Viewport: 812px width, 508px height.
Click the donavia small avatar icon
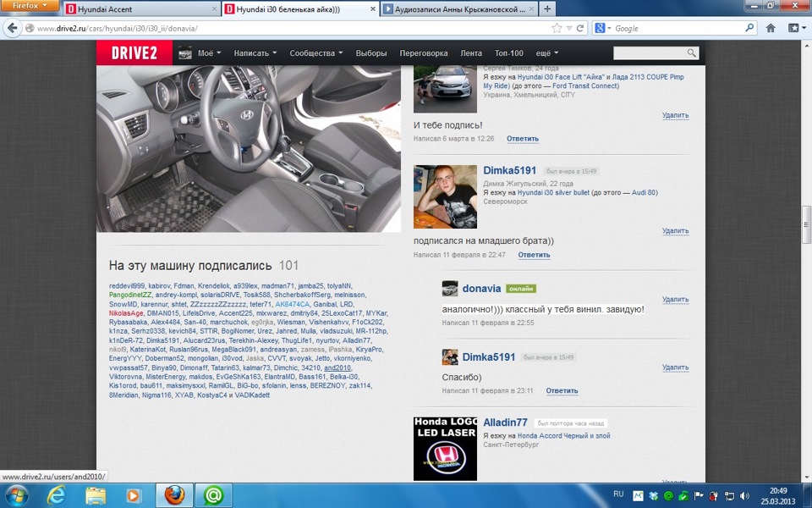[x=449, y=288]
